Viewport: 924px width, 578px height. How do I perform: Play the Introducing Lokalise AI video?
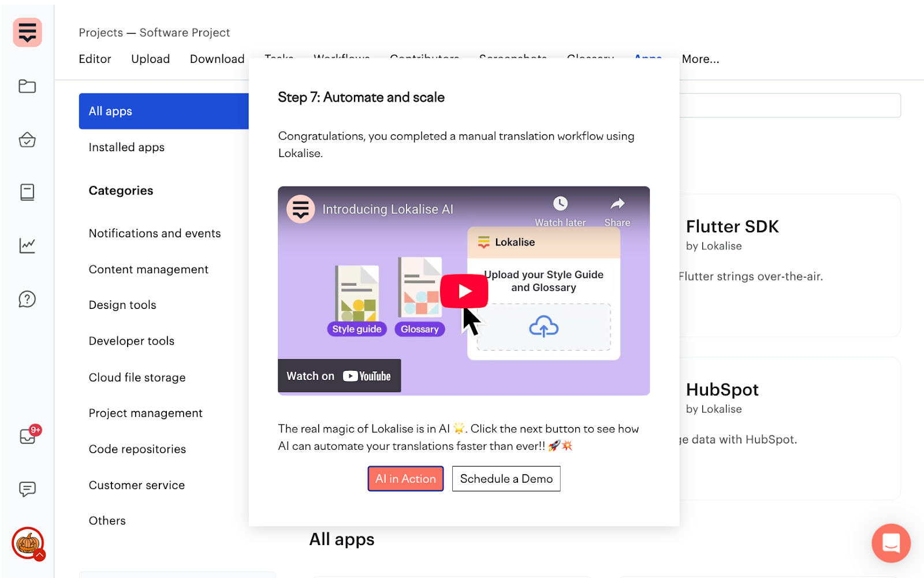coord(464,291)
